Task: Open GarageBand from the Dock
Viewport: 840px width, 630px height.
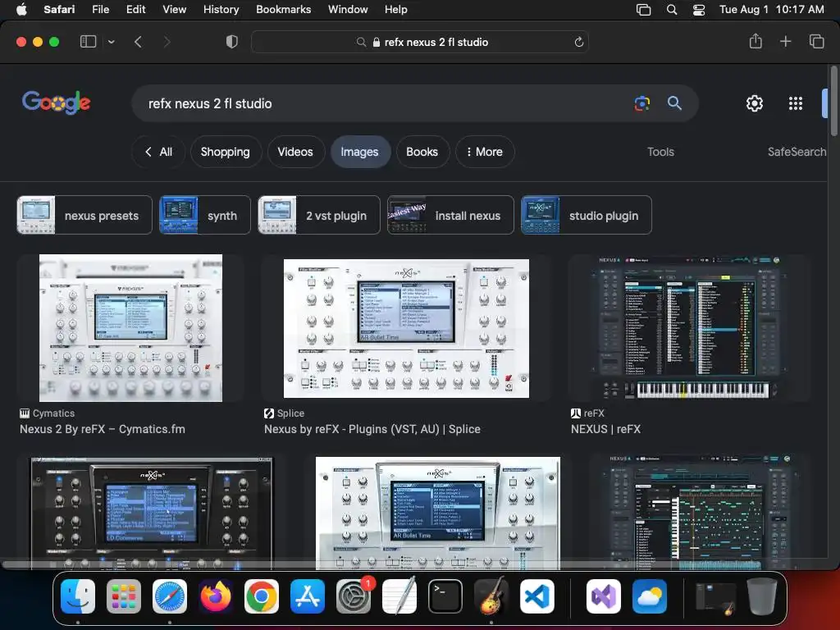Action: 491,596
